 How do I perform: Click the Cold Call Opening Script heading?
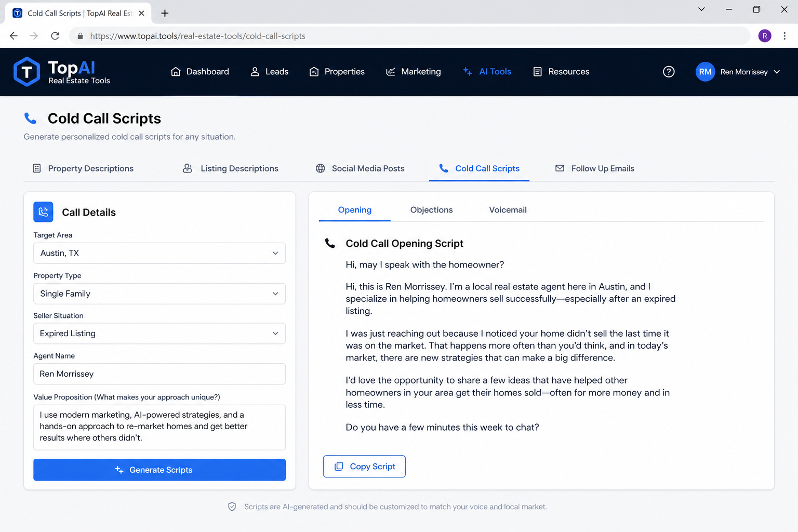tap(405, 243)
